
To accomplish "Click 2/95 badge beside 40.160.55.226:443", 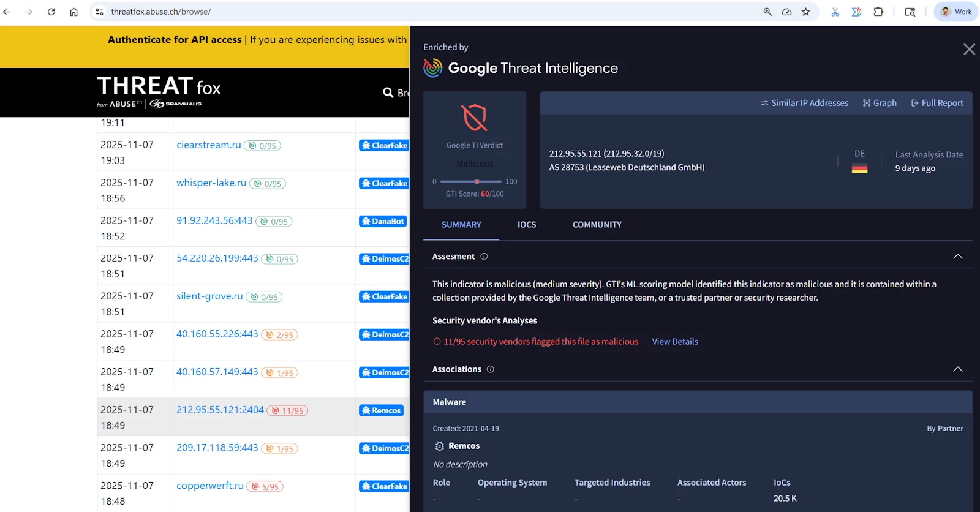I will (279, 336).
